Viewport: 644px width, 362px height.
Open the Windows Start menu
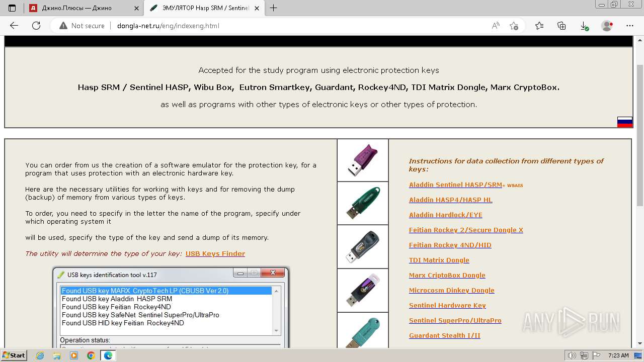coord(14,355)
